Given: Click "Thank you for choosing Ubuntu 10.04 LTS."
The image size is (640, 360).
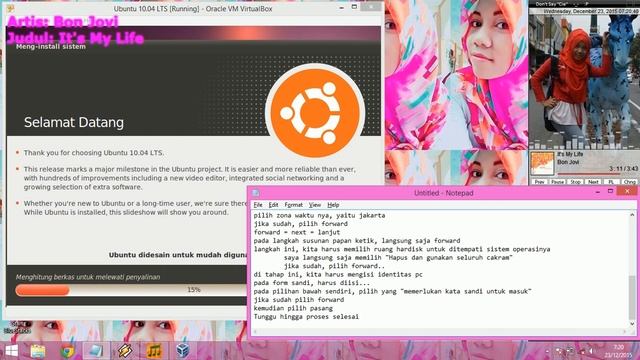Looking at the screenshot, I should point(94,153).
